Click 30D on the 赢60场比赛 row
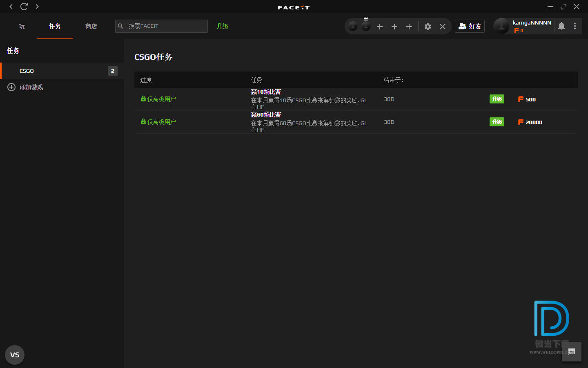 click(389, 122)
